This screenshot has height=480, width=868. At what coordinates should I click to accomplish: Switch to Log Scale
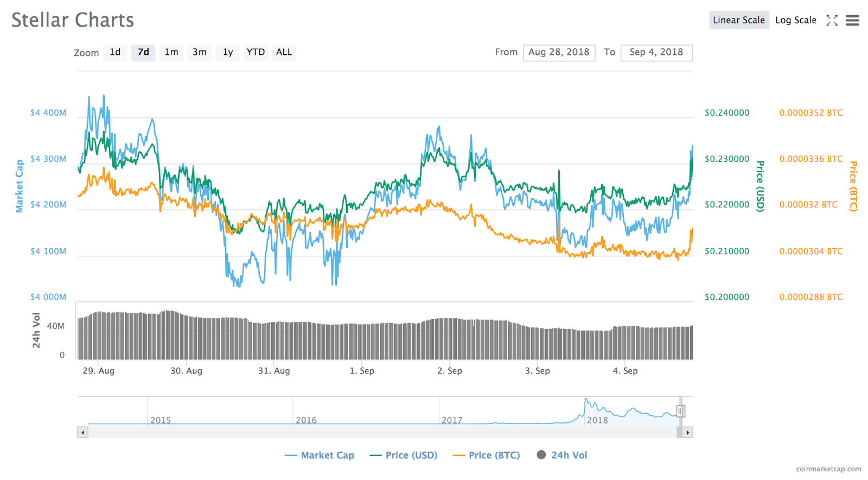(x=796, y=20)
